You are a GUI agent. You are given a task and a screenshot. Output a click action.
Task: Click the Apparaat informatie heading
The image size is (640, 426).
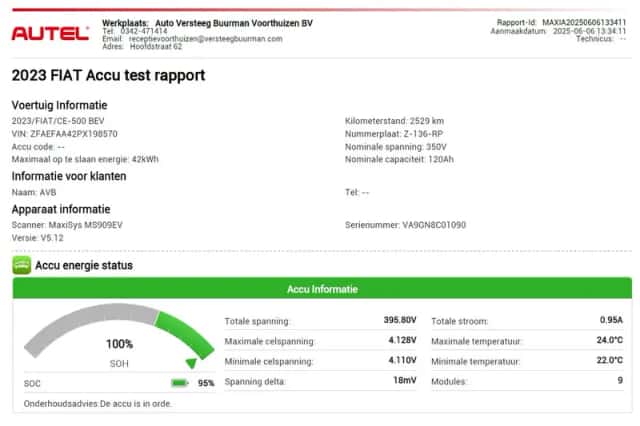tap(61, 209)
